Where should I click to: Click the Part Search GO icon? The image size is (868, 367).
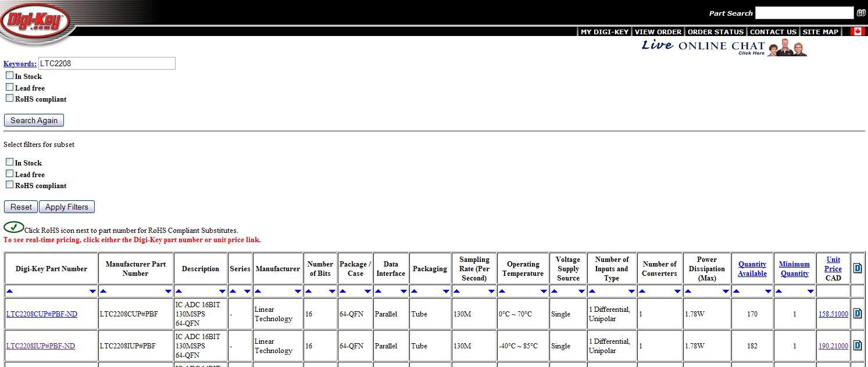pyautogui.click(x=861, y=13)
